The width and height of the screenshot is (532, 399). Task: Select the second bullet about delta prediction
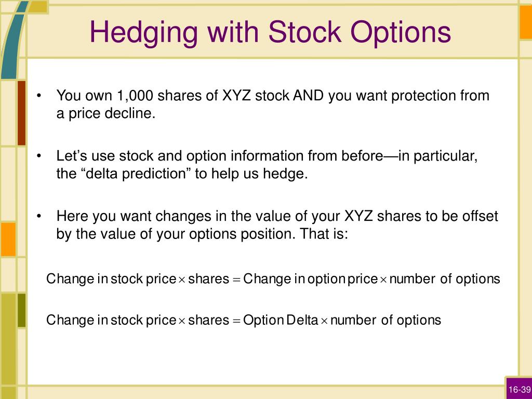tap(267, 165)
